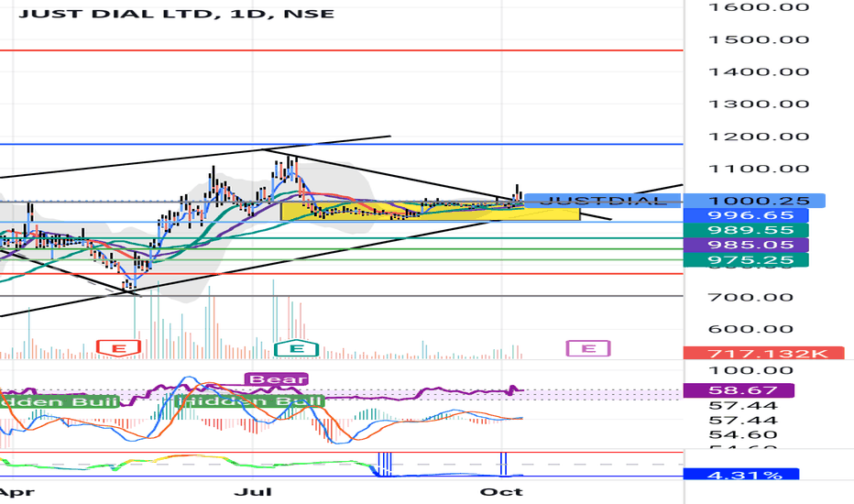Click the 1000.25 current price tag

(x=754, y=201)
